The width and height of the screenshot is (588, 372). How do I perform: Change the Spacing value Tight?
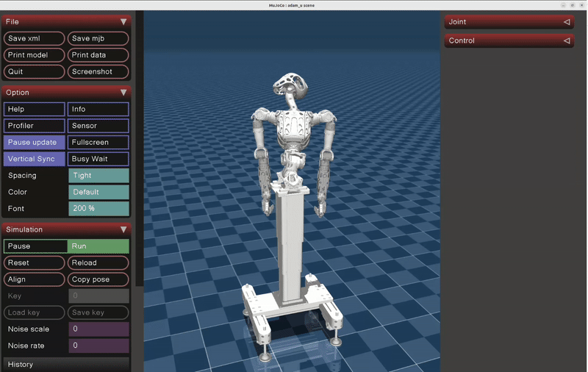click(x=98, y=176)
